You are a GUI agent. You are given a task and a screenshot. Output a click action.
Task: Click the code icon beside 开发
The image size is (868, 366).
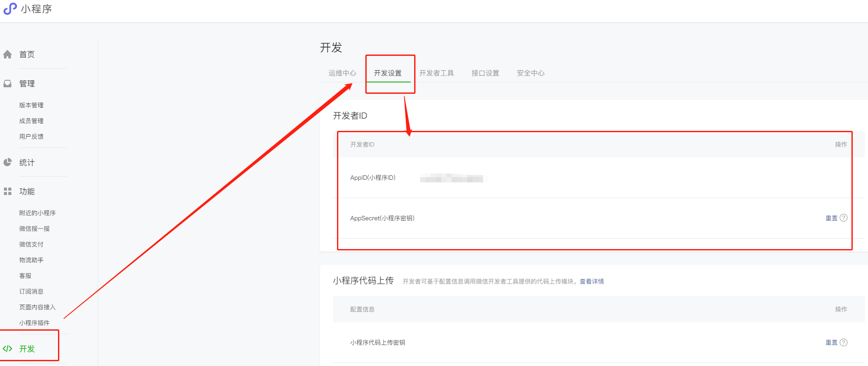pyautogui.click(x=7, y=349)
